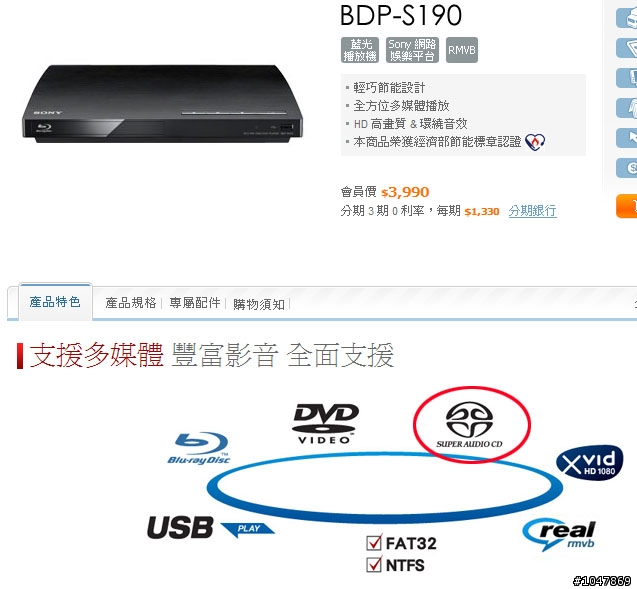This screenshot has height=589, width=637.
Task: Select the circled Super Audio CD logo
Action: tap(470, 425)
